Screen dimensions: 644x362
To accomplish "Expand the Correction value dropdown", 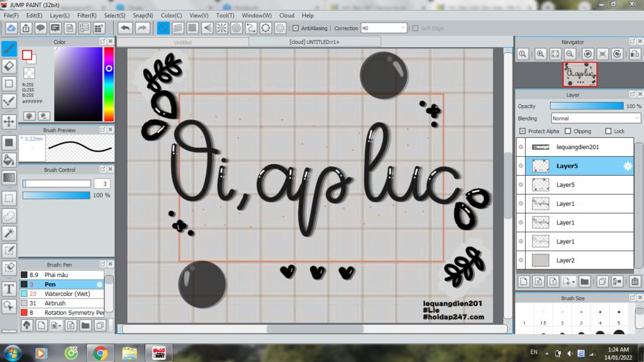I will [402, 28].
